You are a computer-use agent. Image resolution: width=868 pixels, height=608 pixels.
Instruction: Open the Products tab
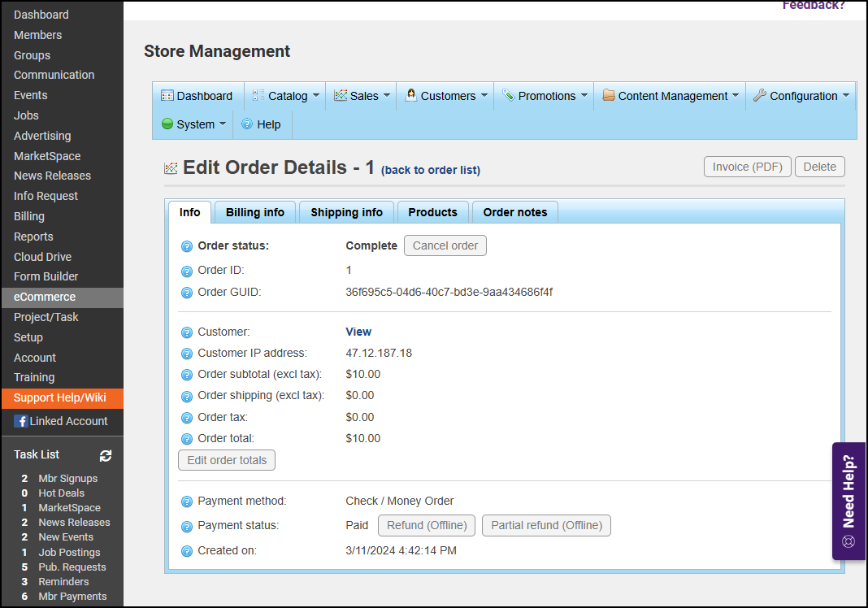tap(432, 212)
